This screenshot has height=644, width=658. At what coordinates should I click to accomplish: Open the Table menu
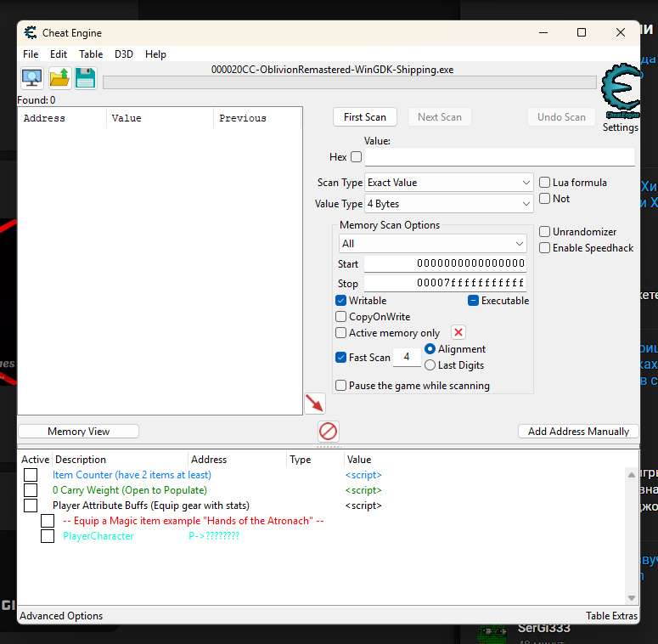(91, 54)
